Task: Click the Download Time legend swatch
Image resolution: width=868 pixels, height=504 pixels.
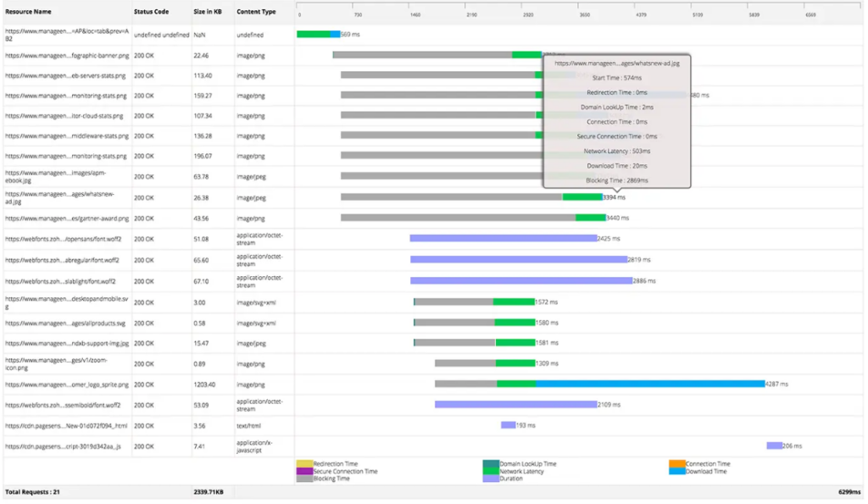Action: pos(676,469)
